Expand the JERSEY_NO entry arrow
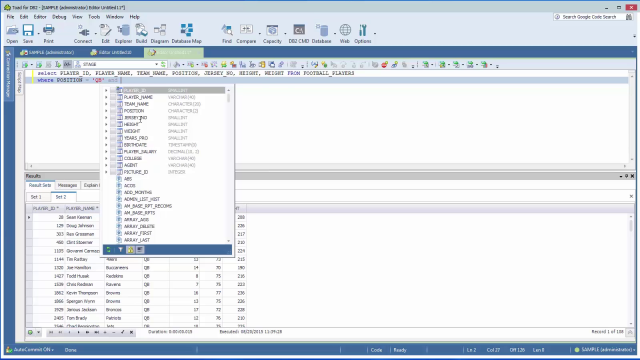This screenshot has height=360, width=640. pyautogui.click(x=106, y=118)
